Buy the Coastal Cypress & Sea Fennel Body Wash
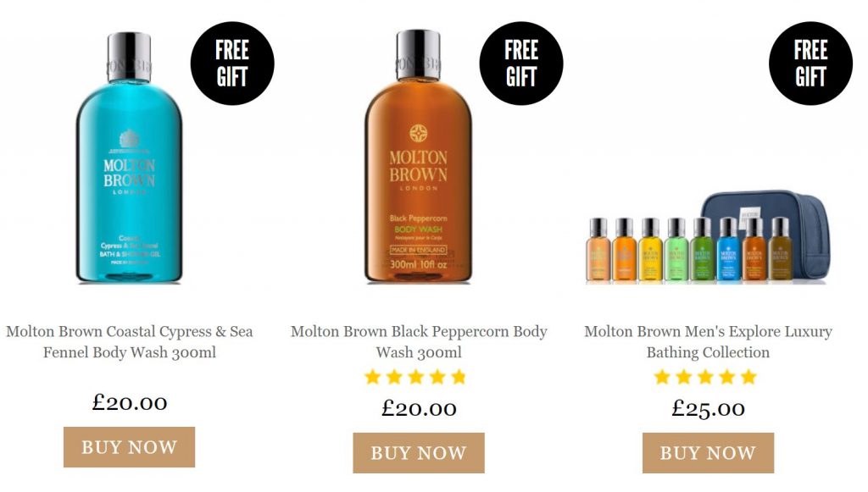This screenshot has height=492, width=868. pos(129,447)
